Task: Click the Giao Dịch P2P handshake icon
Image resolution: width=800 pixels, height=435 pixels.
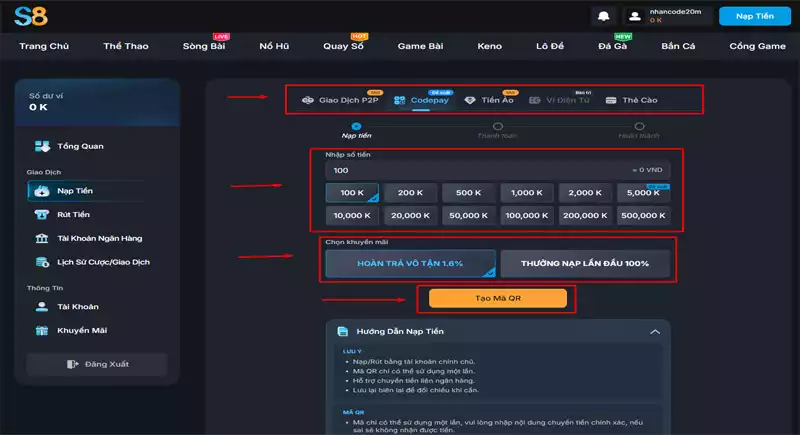Action: pos(308,100)
